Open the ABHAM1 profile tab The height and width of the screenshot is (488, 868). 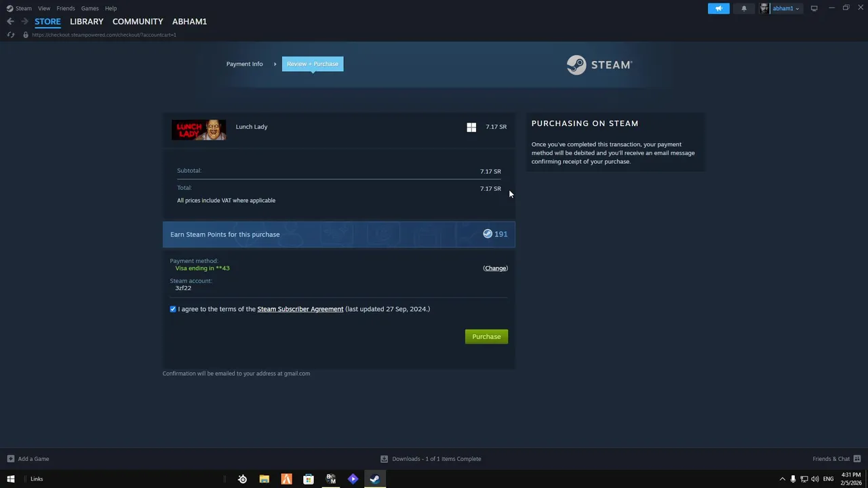tap(189, 22)
